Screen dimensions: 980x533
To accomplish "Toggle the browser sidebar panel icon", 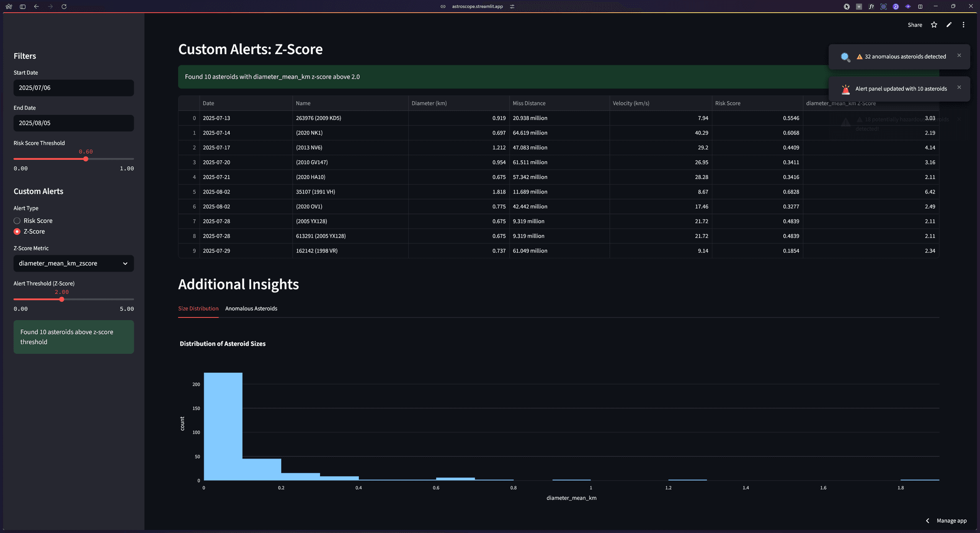I will [22, 7].
